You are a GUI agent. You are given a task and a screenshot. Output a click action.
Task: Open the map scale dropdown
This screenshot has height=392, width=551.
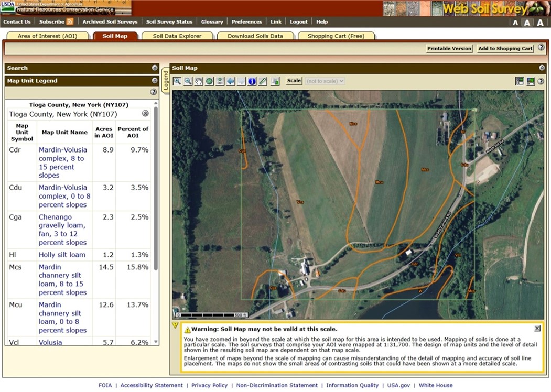tap(325, 81)
